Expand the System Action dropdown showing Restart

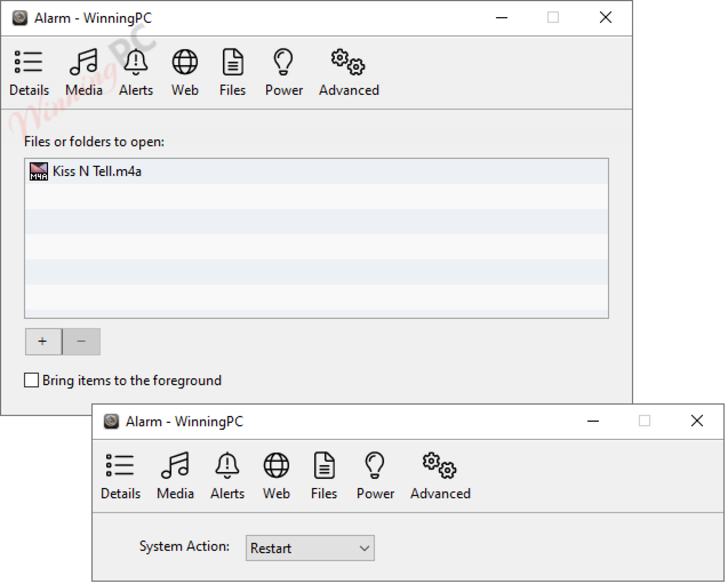[310, 548]
